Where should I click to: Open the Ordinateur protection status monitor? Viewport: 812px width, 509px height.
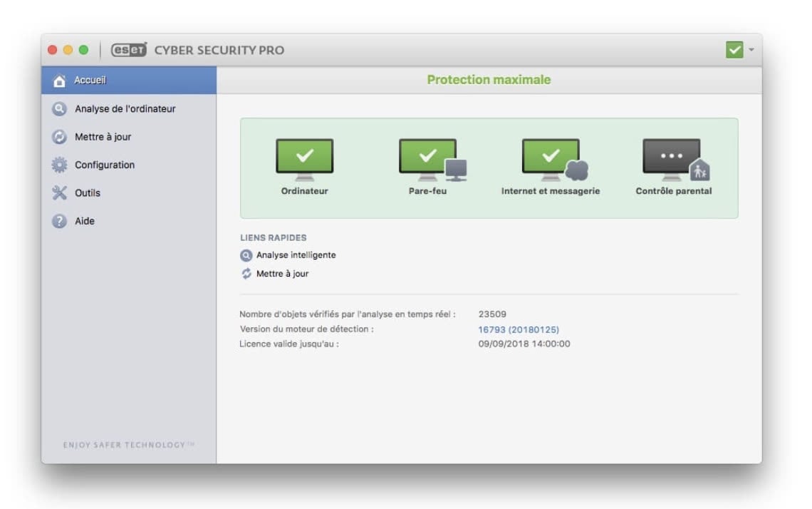coord(305,159)
